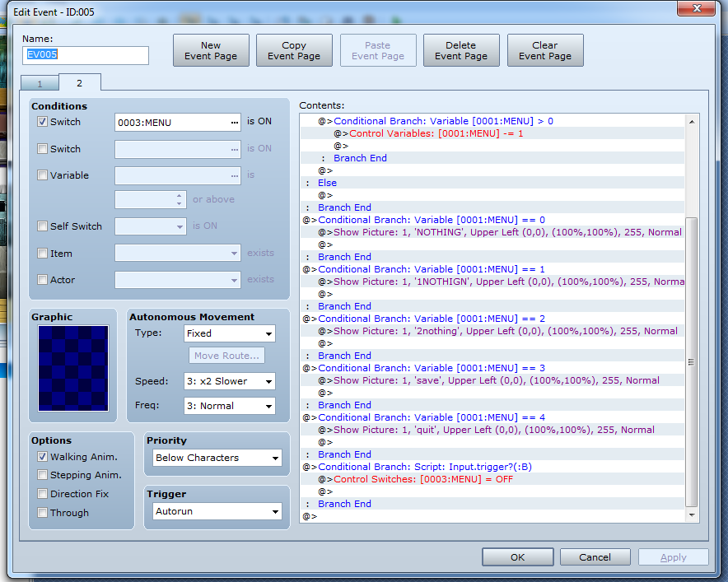The height and width of the screenshot is (582, 728).
Task: Enable the Direction Fix option
Action: (x=42, y=494)
